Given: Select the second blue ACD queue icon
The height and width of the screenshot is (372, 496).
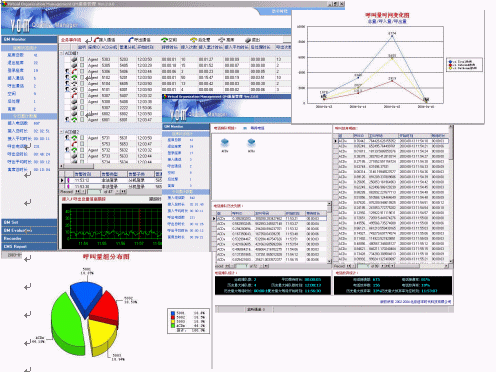Looking at the screenshot, I should [x=251, y=143].
